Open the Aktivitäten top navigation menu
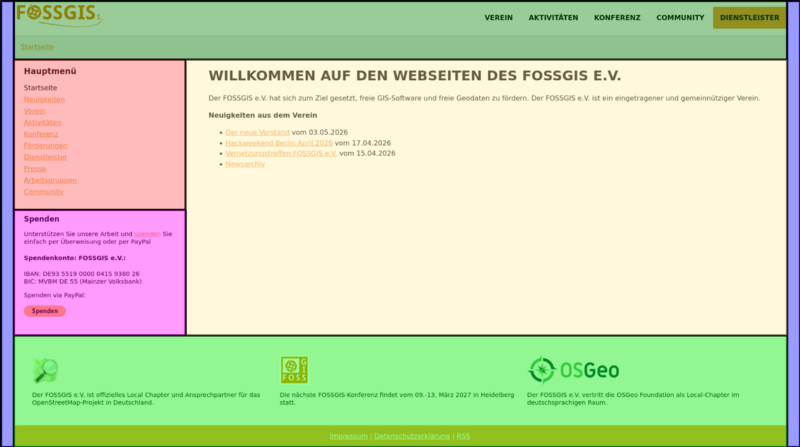 [553, 17]
